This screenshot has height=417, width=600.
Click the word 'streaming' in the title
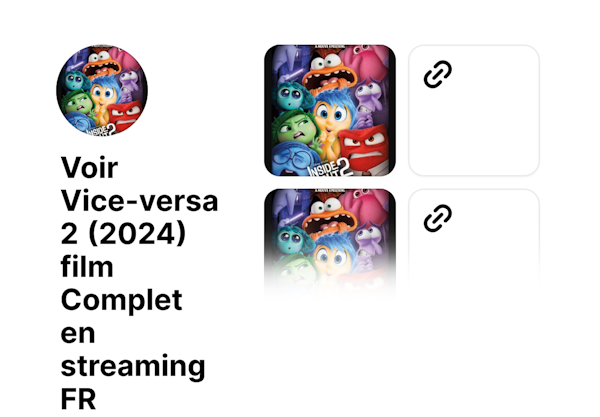coord(133,368)
